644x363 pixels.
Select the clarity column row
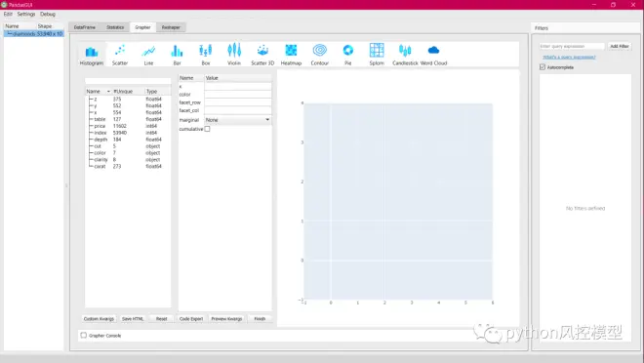128,160
